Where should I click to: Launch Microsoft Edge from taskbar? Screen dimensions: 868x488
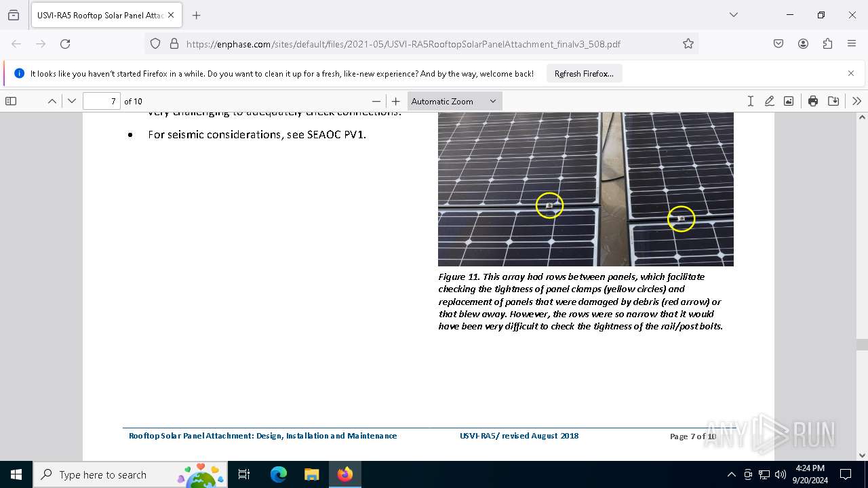(279, 474)
